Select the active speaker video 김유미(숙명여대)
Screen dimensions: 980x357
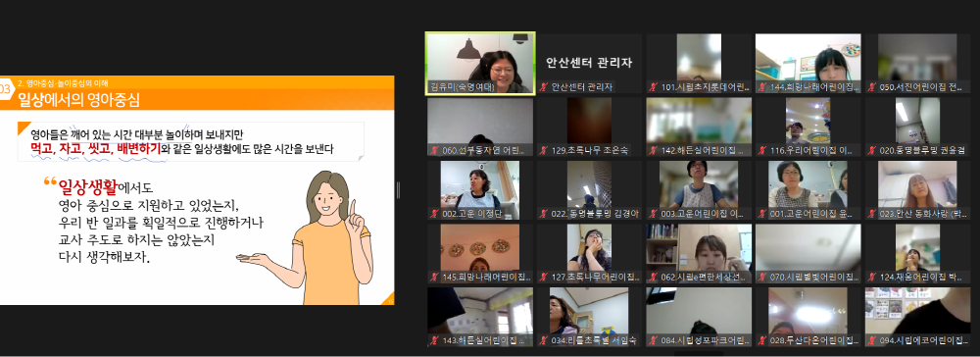click(x=480, y=63)
